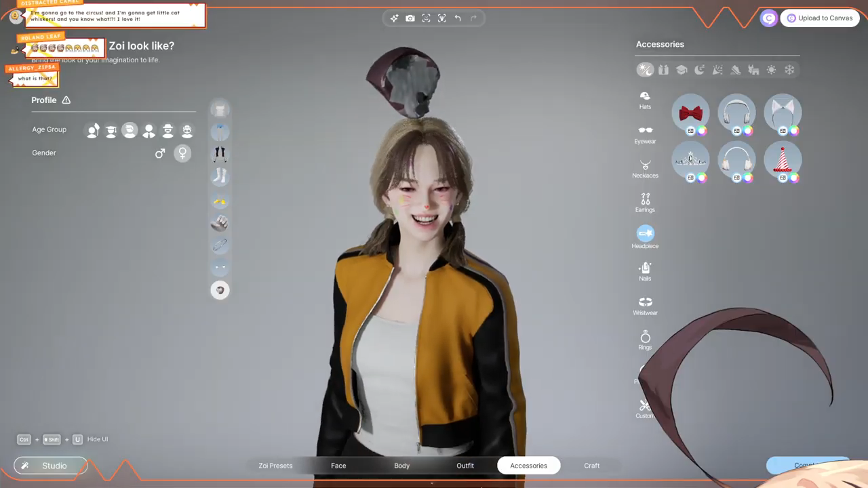The width and height of the screenshot is (868, 488).
Task: Filter accessories by sleepwear moon icon
Action: (699, 70)
